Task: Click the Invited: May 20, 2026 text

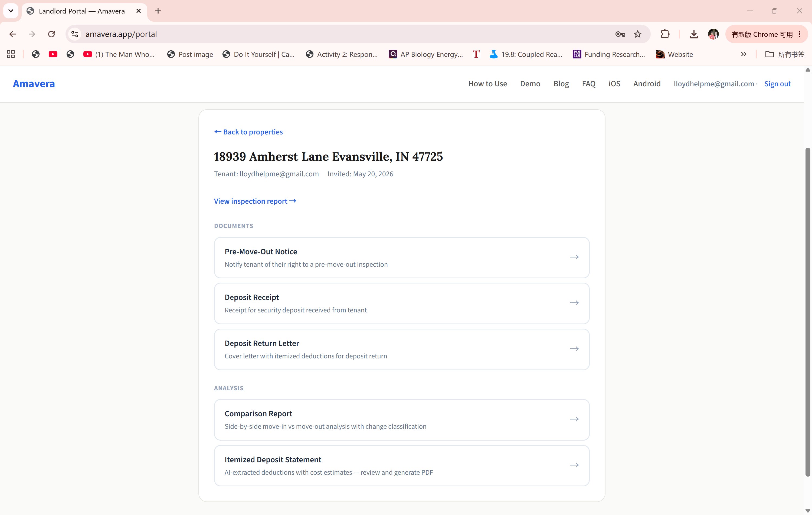Action: coord(360,174)
